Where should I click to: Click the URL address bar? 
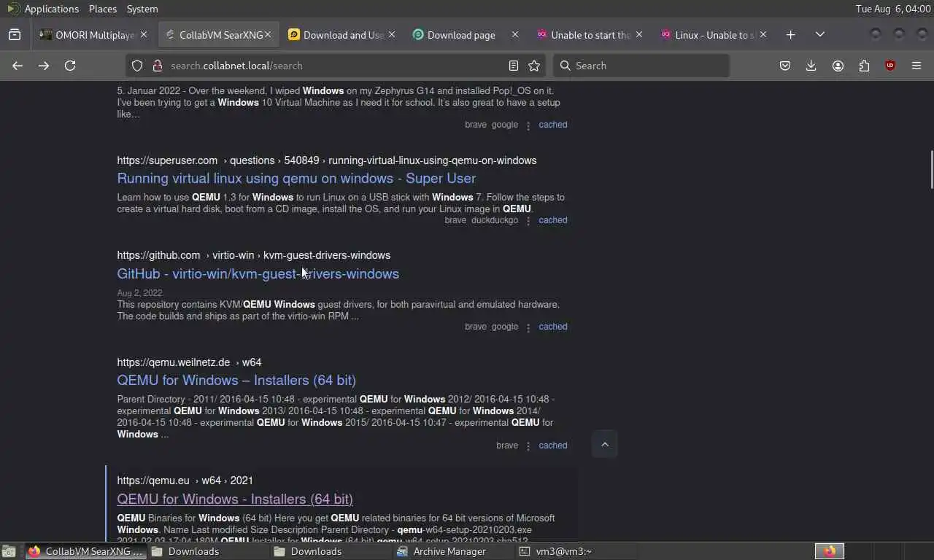pos(336,66)
